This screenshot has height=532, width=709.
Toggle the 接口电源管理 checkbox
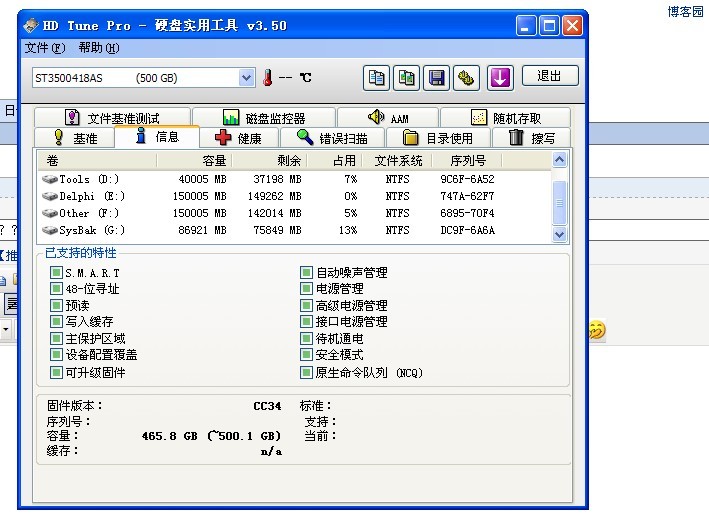click(306, 321)
